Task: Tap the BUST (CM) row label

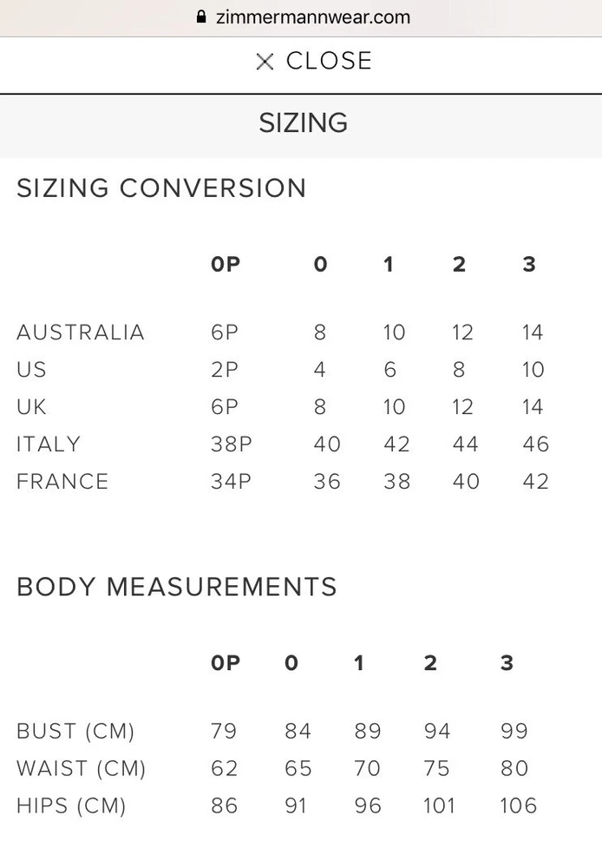Action: (x=75, y=732)
